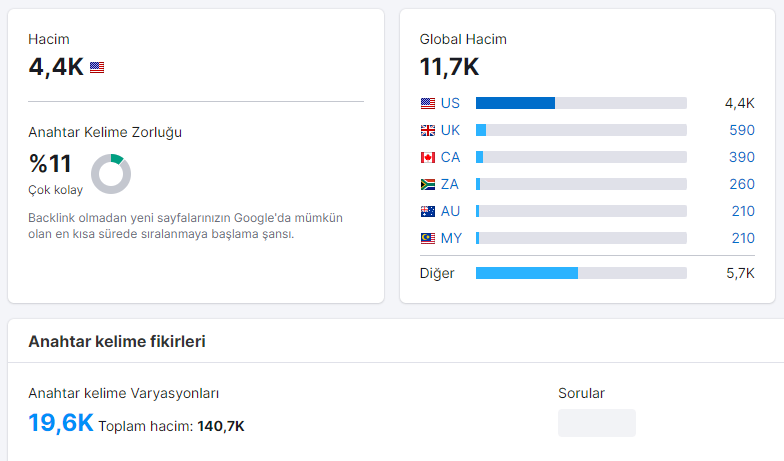The height and width of the screenshot is (461, 784).
Task: Click the keyword difficulty donut chart
Action: pyautogui.click(x=111, y=174)
